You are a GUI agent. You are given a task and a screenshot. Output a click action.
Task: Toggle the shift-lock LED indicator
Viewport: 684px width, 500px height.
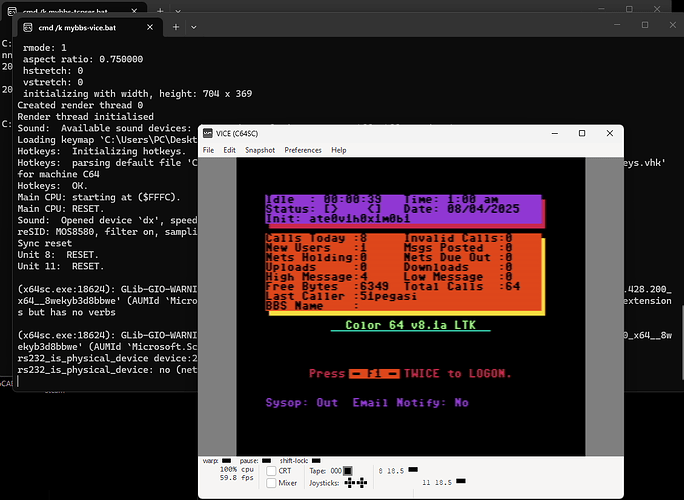coord(316,460)
